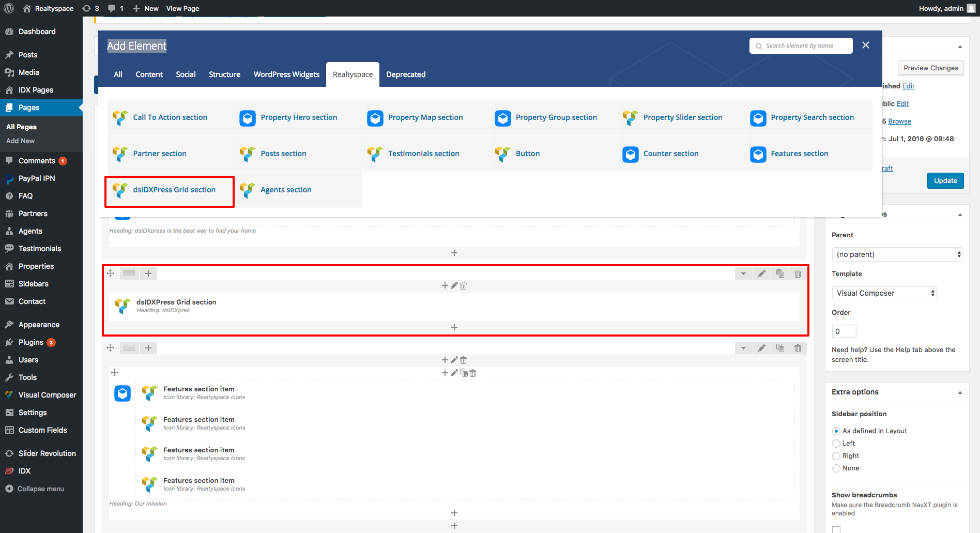Click the Browse revisions link
Image resolution: width=980 pixels, height=533 pixels.
pos(899,121)
